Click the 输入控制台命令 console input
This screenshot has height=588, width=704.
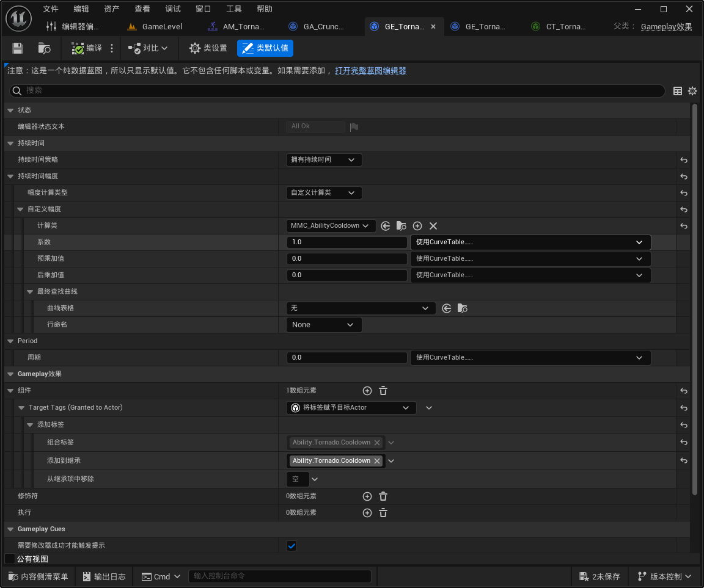pos(280,576)
